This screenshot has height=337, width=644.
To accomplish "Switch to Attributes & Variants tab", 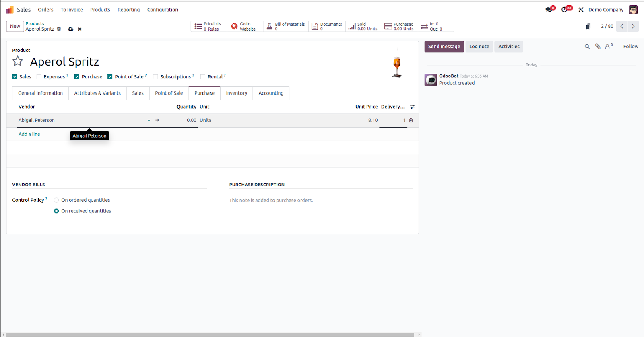I will [97, 93].
